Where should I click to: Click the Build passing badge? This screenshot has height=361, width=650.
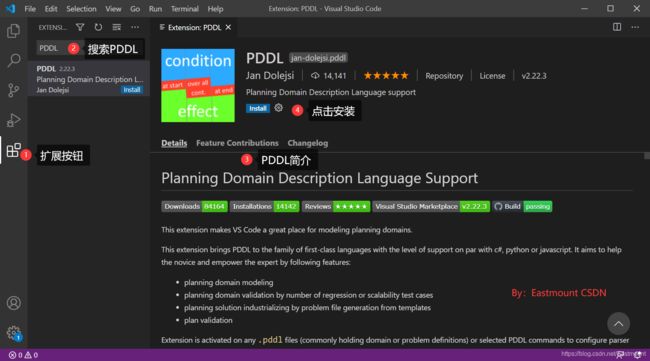522,206
